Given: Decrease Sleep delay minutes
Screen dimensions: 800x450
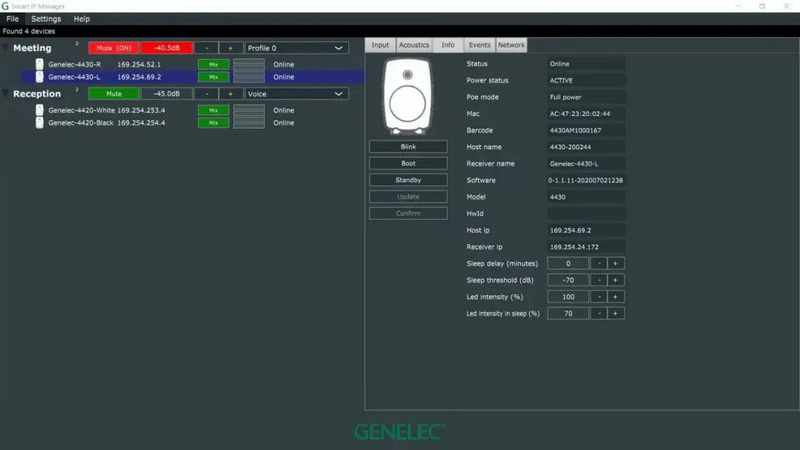Looking at the screenshot, I should pyautogui.click(x=599, y=263).
